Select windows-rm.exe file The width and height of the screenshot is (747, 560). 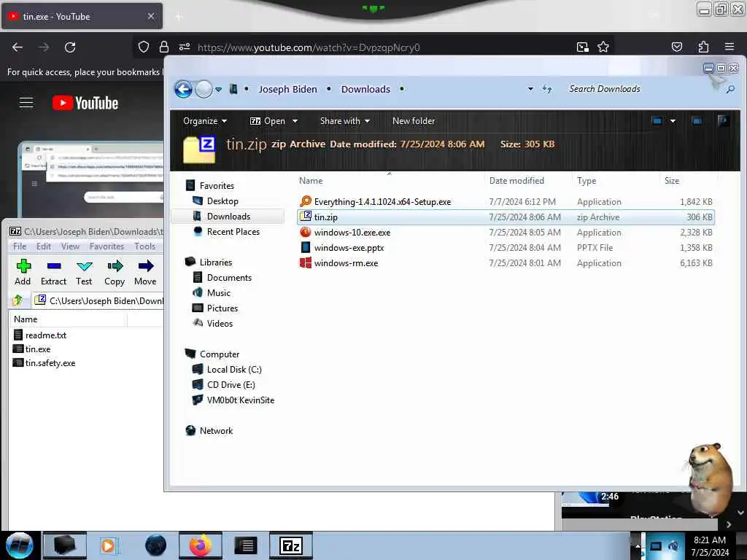point(506,262)
